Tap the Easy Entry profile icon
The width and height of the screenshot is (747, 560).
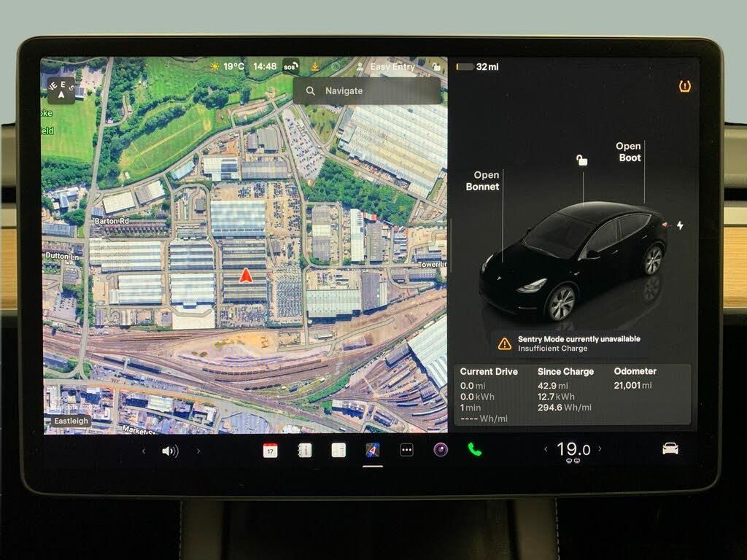tap(360, 66)
